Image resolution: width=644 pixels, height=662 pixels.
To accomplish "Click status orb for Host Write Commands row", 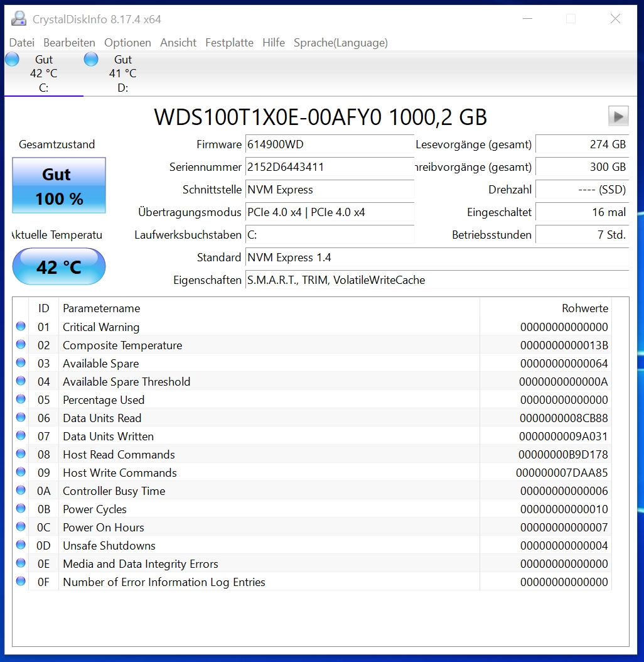I will (x=21, y=472).
